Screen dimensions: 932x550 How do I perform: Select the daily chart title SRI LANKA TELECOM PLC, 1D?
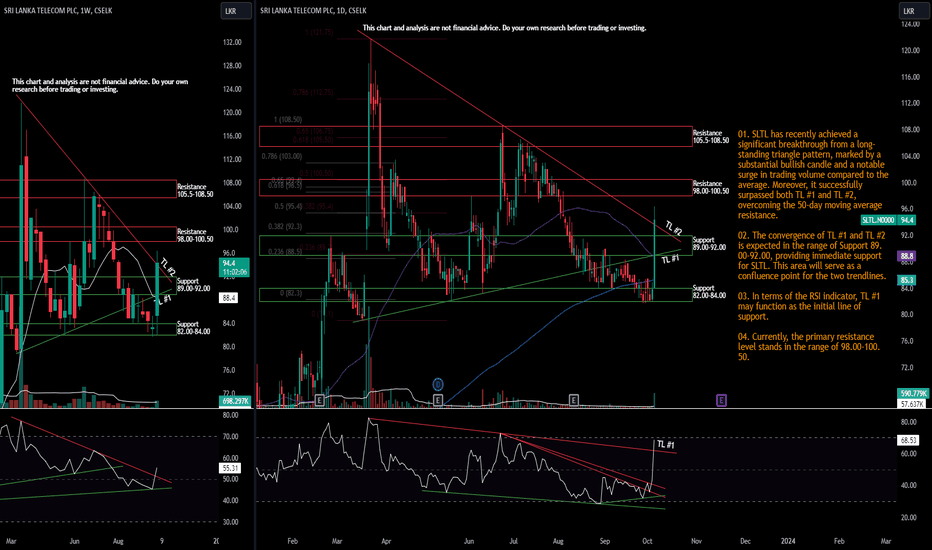[x=313, y=11]
